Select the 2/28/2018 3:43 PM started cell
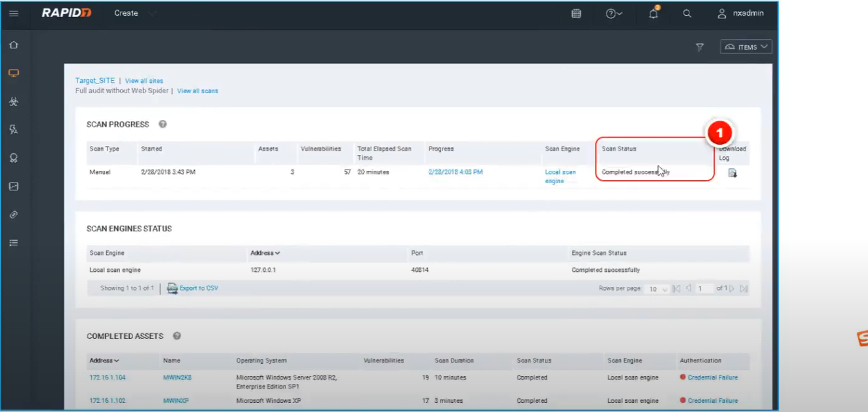Image resolution: width=868 pixels, height=412 pixels. 168,172
